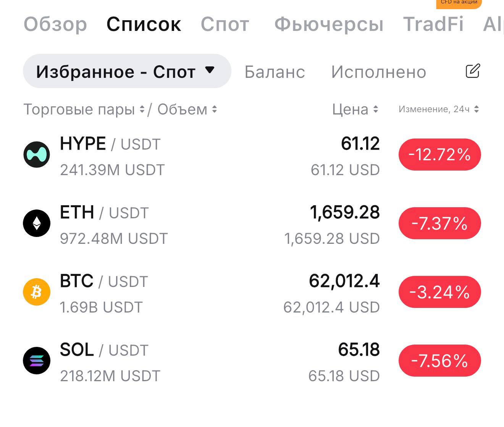Open the ETH / USDT pair row
This screenshot has height=427, width=504.
[x=252, y=223]
